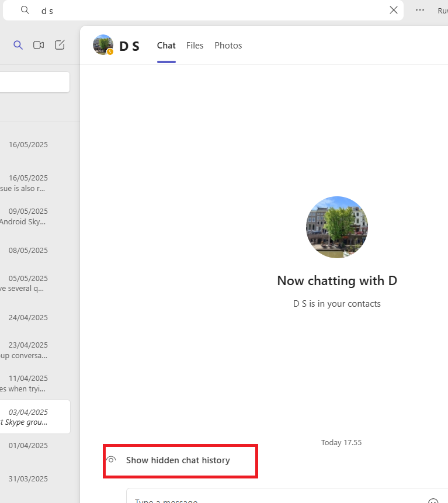Compose a new chat with pencil icon
The width and height of the screenshot is (448, 503).
pos(60,45)
